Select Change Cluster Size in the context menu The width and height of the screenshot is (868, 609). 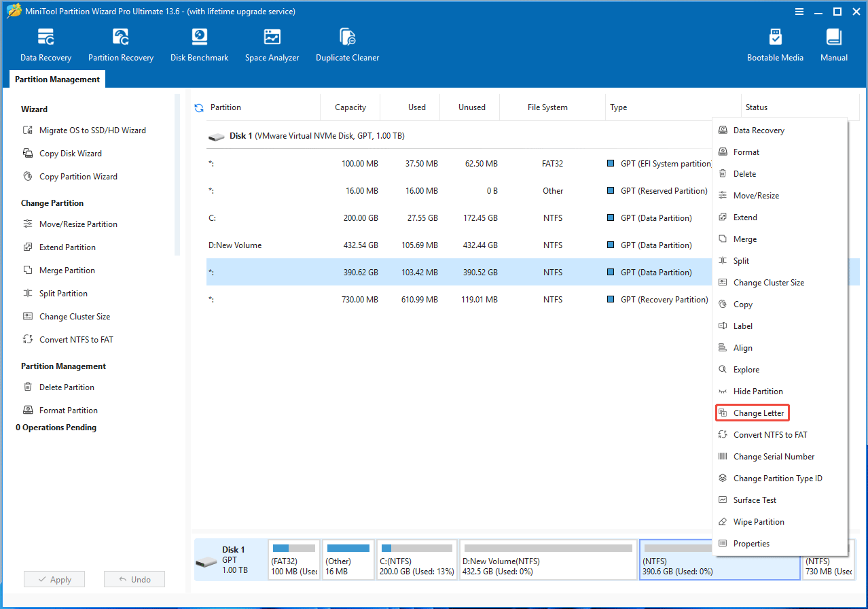tap(780, 283)
